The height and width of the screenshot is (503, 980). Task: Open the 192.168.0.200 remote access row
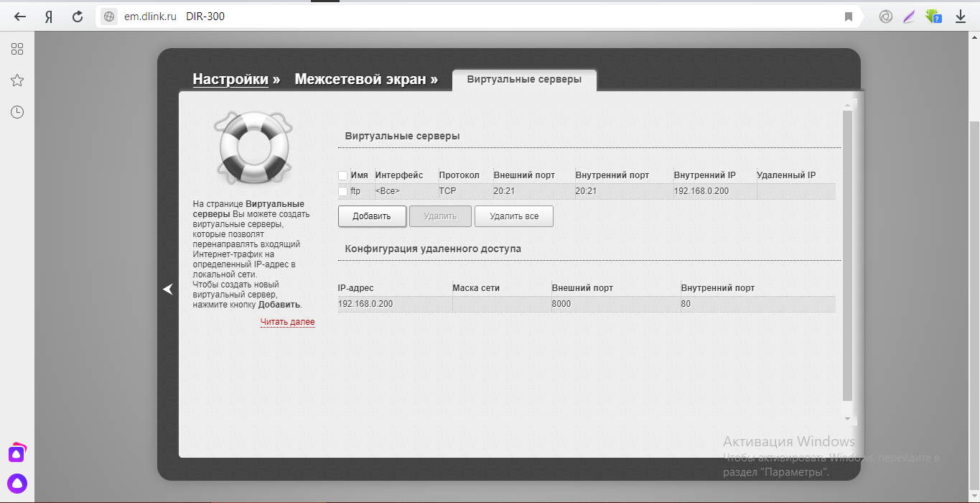coord(365,305)
